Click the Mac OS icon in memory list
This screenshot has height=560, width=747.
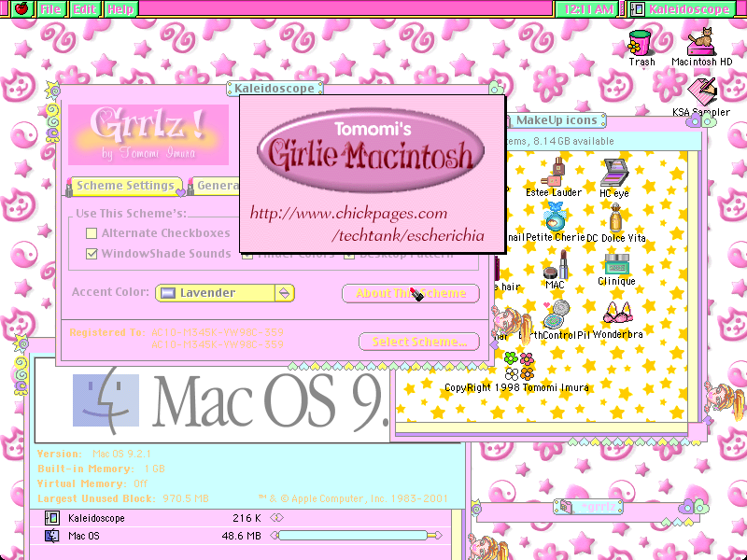pyautogui.click(x=51, y=536)
